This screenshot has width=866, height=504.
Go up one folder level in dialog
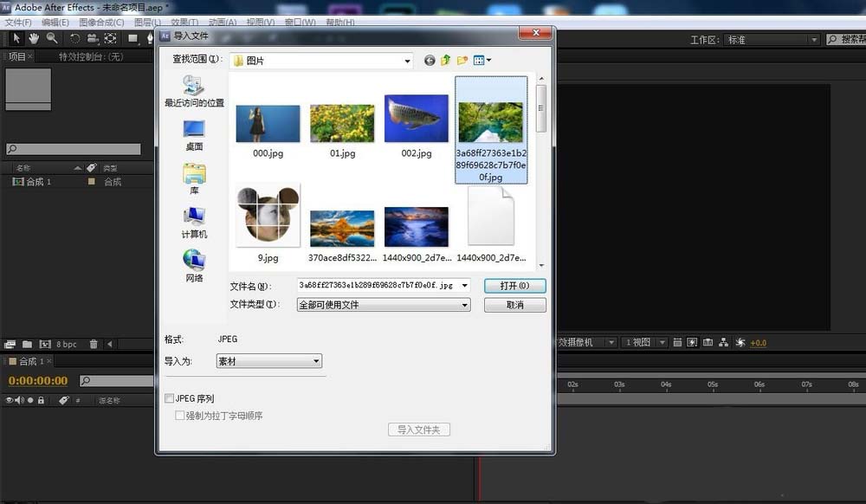coord(446,60)
